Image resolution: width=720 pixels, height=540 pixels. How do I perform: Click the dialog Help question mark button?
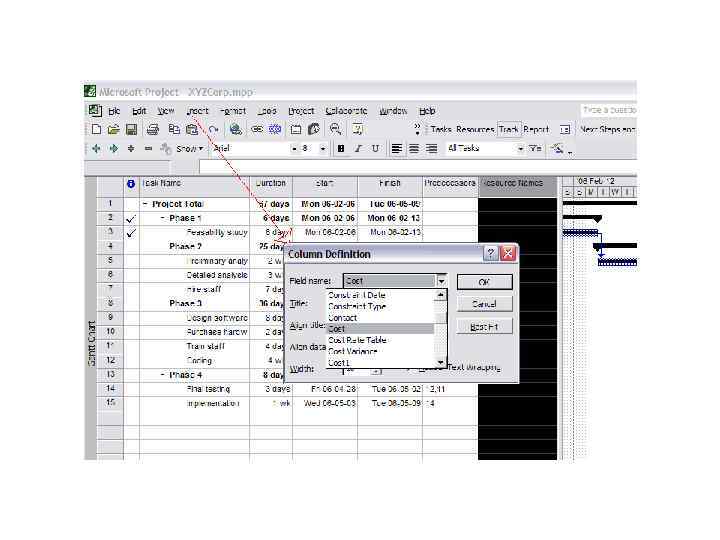click(x=491, y=253)
